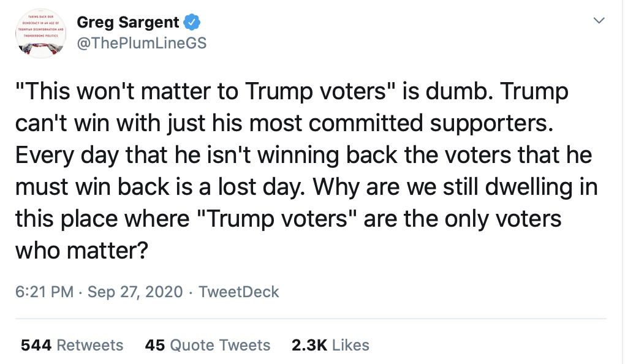Open the TweetDeck source link
Viewport: 625px width, 364px height.
tap(239, 292)
